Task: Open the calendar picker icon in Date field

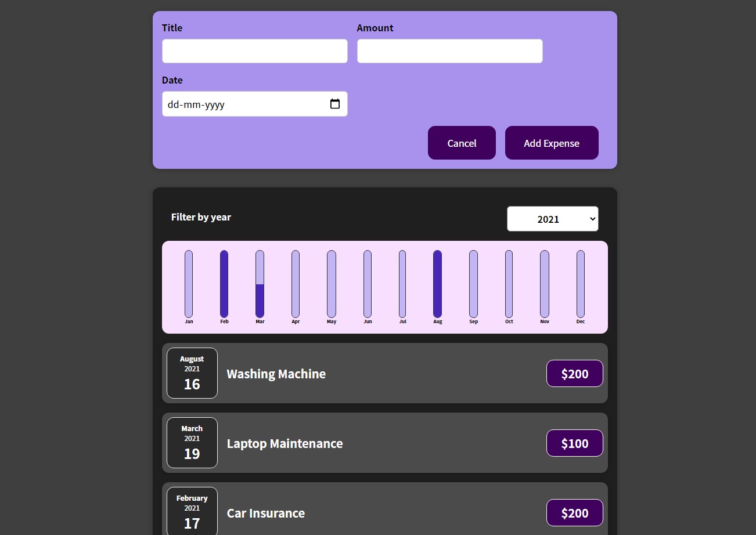Action: point(335,104)
